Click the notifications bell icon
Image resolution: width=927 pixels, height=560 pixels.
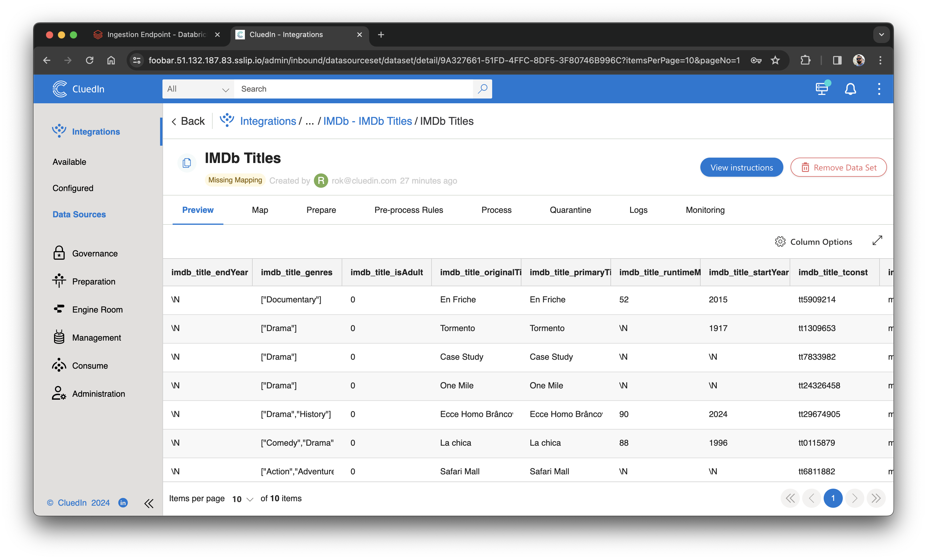pyautogui.click(x=850, y=89)
